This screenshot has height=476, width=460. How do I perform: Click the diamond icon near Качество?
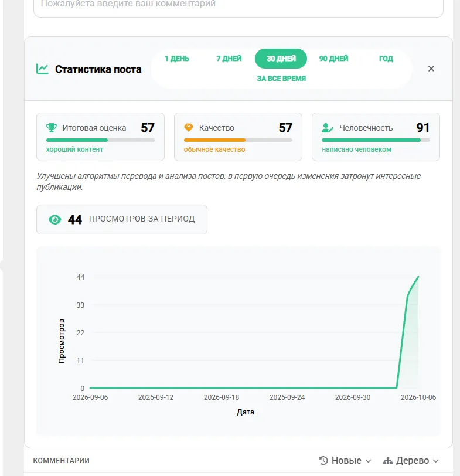pyautogui.click(x=189, y=128)
